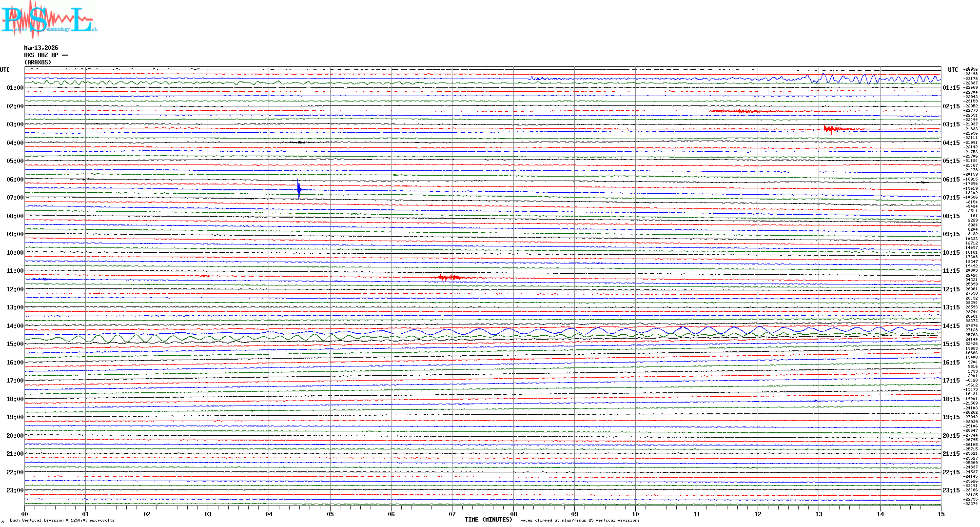
Task: Click the UTC header at top left
Action: point(5,70)
